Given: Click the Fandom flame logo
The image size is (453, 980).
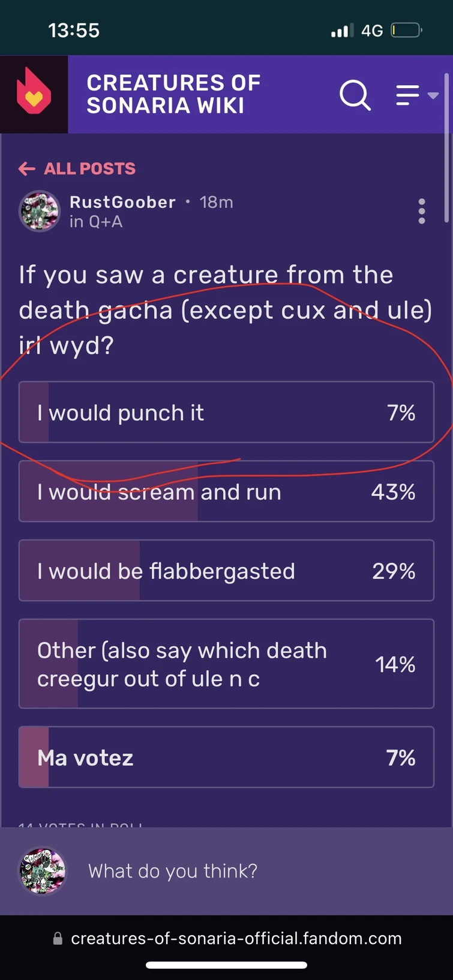Looking at the screenshot, I should 34,94.
